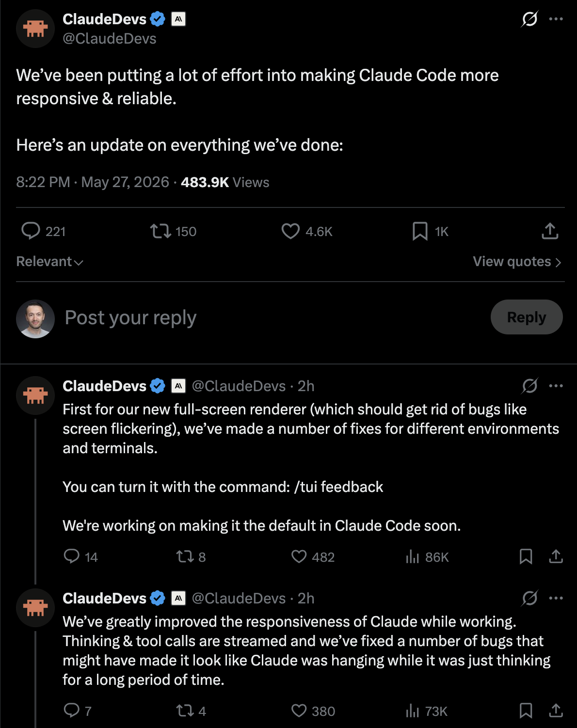The width and height of the screenshot is (577, 728).
Task: Open more options on full-screen renderer reply
Action: click(x=556, y=386)
